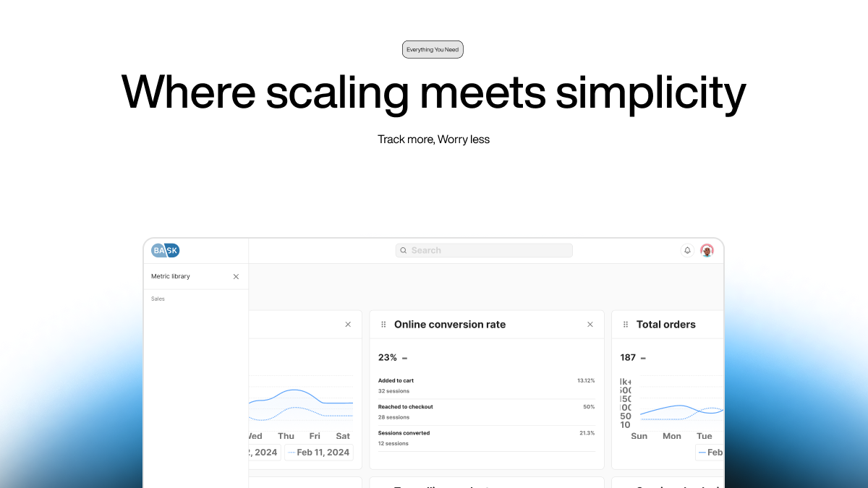Close the Metric library panel
The image size is (868, 488).
click(236, 276)
